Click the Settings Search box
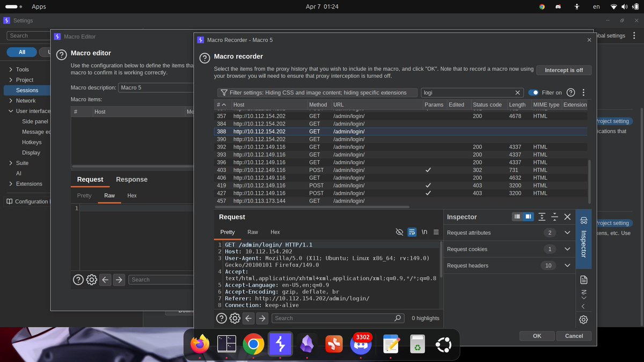 pos(28,35)
